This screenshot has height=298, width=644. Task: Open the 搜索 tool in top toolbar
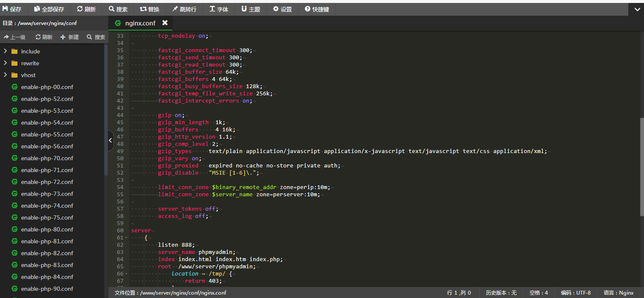click(x=118, y=9)
